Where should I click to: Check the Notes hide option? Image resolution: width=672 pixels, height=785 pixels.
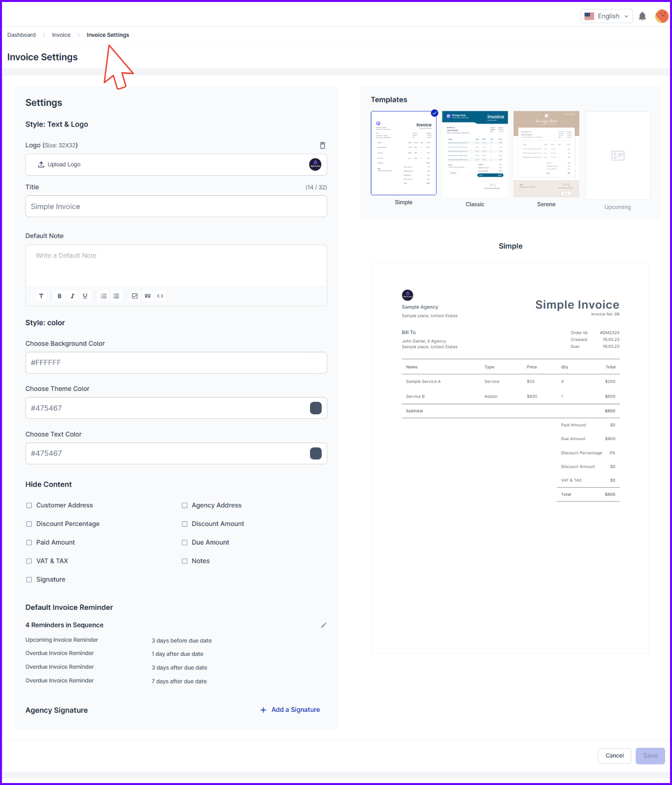coord(184,561)
